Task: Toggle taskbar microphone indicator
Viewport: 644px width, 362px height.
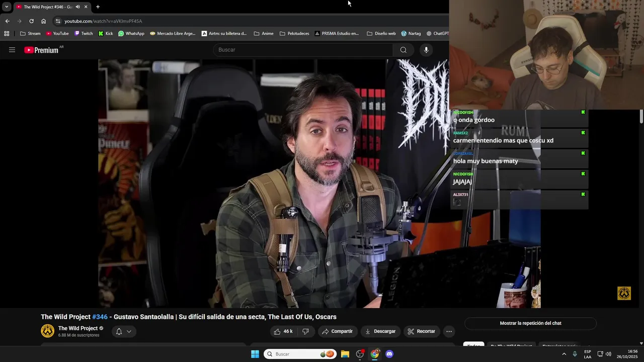Action: point(575,354)
